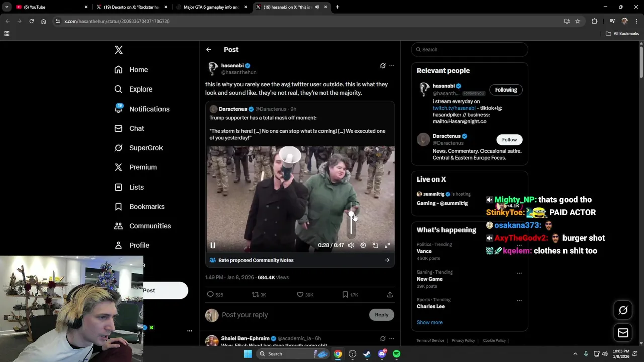Open Profile in sidebar
This screenshot has height=362, width=644.
pyautogui.click(x=132, y=245)
